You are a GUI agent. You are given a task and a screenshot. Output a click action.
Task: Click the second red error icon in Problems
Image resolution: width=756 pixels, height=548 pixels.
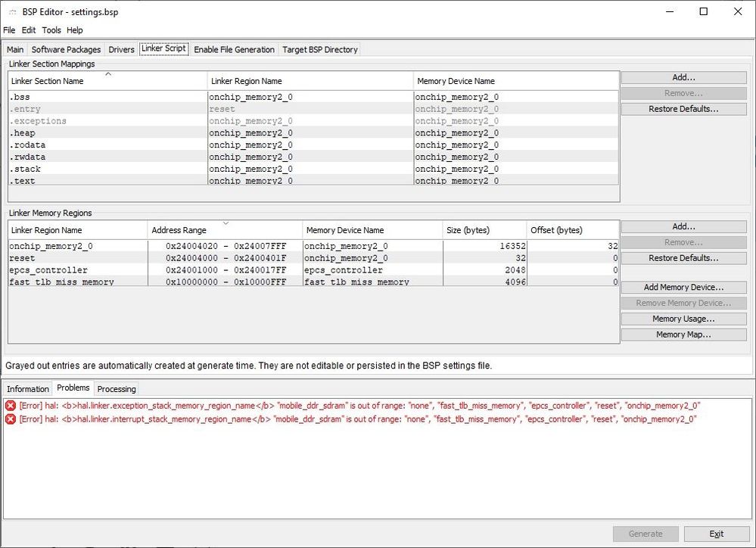pyautogui.click(x=11, y=419)
